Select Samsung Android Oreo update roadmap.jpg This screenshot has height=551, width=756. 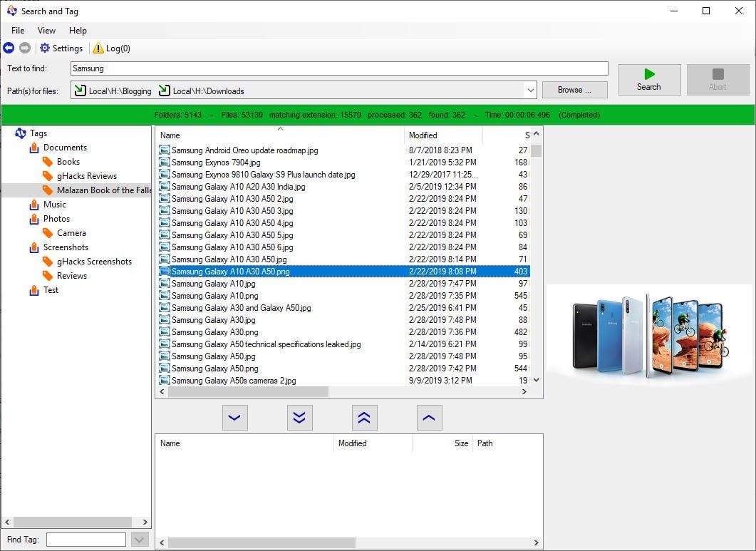(244, 150)
